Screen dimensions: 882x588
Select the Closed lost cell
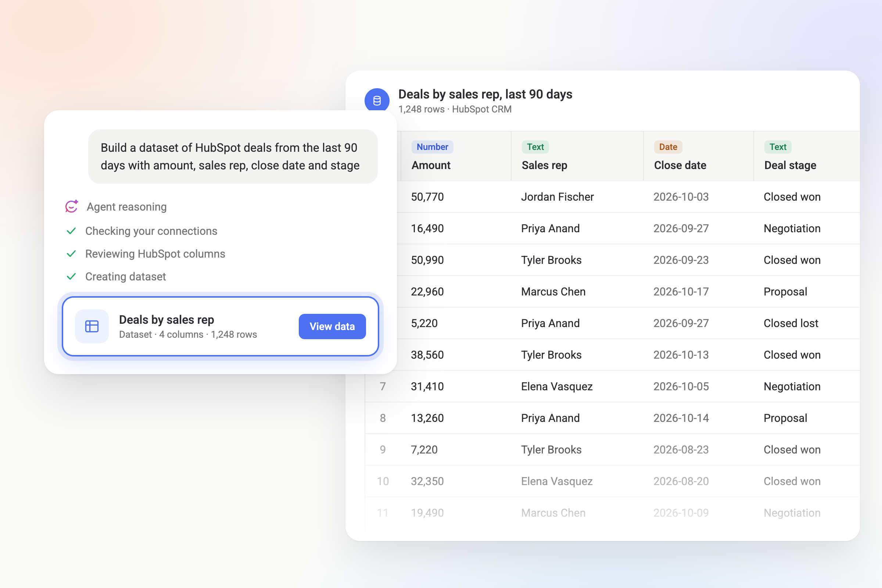(791, 323)
